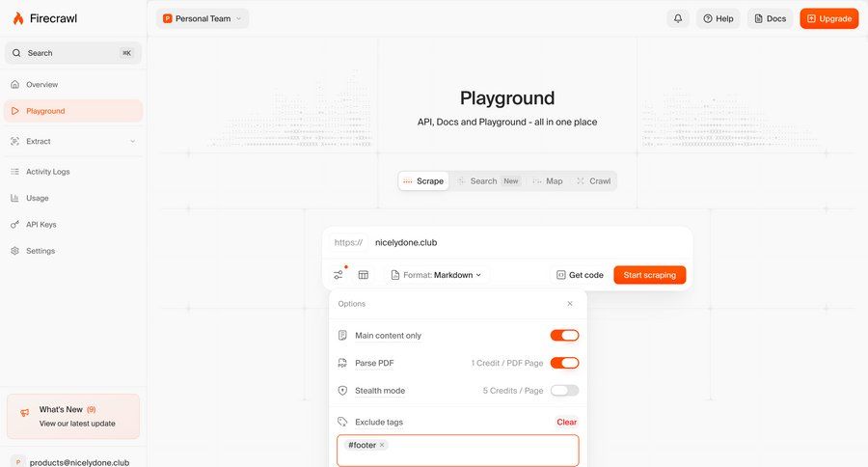Click the URL input field
The height and width of the screenshot is (467, 868).
click(x=521, y=242)
